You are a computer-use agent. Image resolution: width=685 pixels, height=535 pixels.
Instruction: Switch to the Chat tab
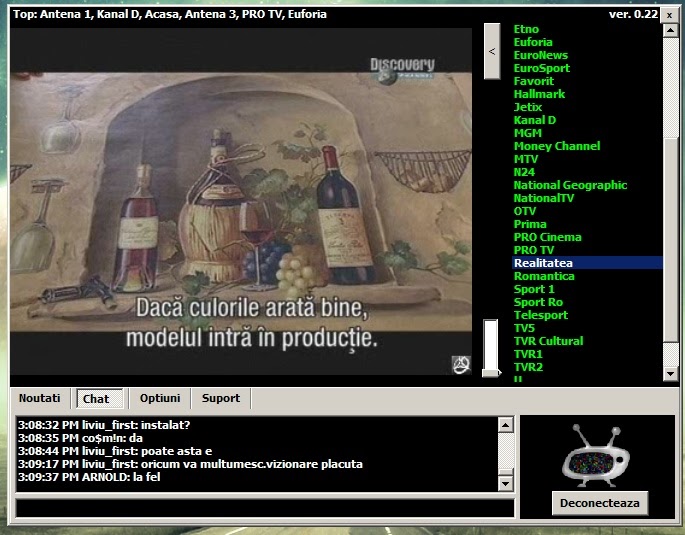pyautogui.click(x=100, y=398)
